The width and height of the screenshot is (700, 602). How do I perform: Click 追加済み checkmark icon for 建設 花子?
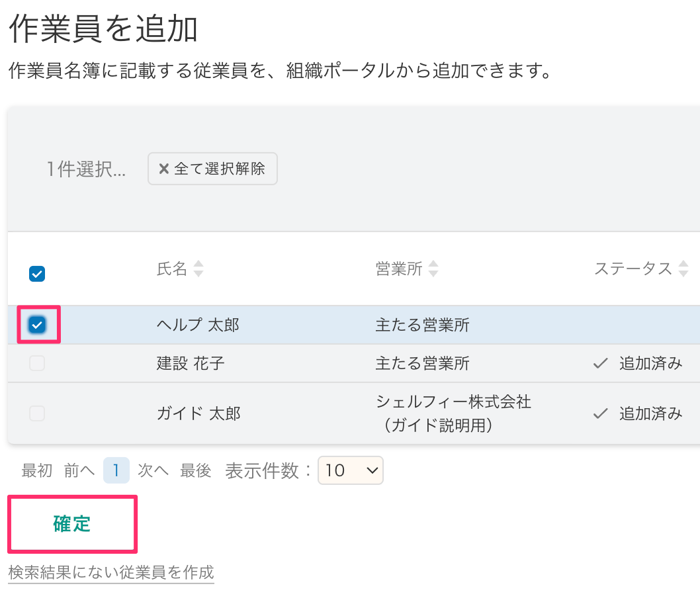point(600,363)
